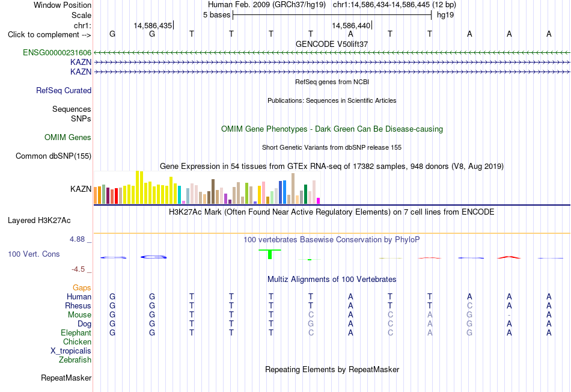Image resolution: width=571 pixels, height=392 pixels.
Task: Click 'Publications: Sequences in Scientific Articles' title
Action: pyautogui.click(x=332, y=100)
